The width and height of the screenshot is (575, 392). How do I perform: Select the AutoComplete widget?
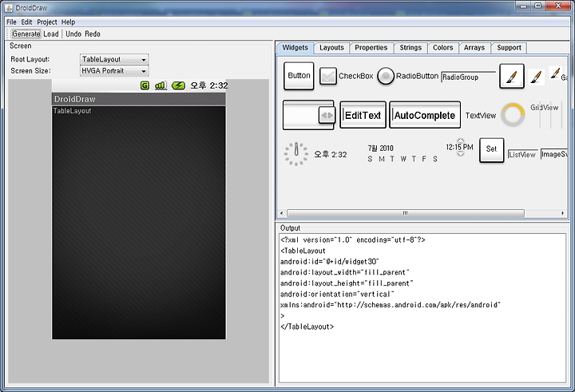[x=425, y=115]
